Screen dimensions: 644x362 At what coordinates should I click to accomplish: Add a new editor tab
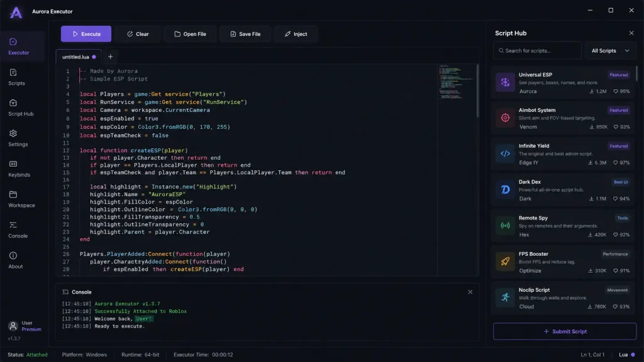[110, 57]
